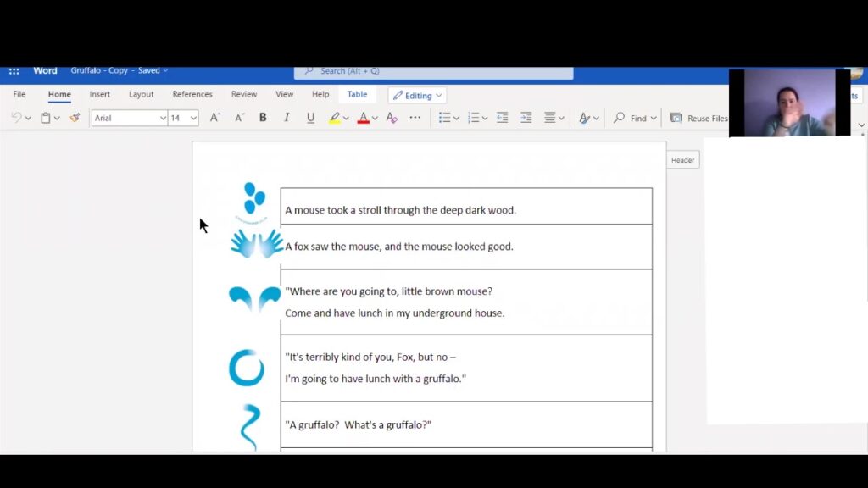Viewport: 868px width, 488px height.
Task: Switch to the Table tab
Action: coord(357,94)
